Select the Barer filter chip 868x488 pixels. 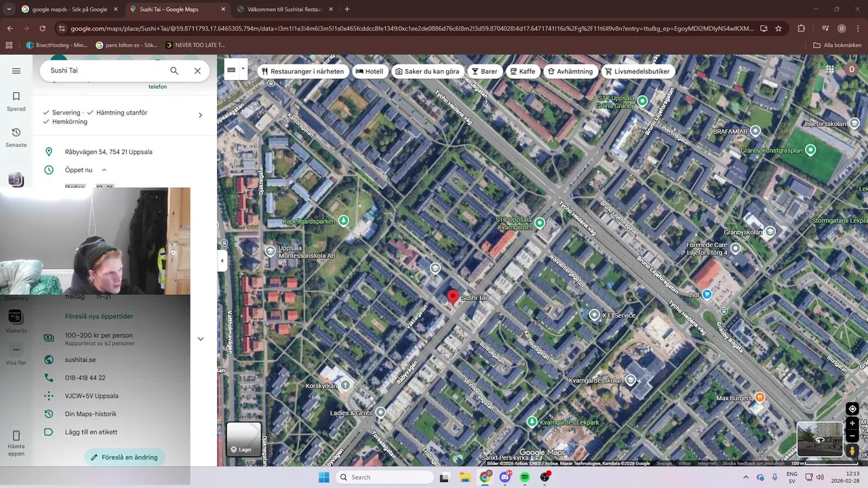point(484,71)
